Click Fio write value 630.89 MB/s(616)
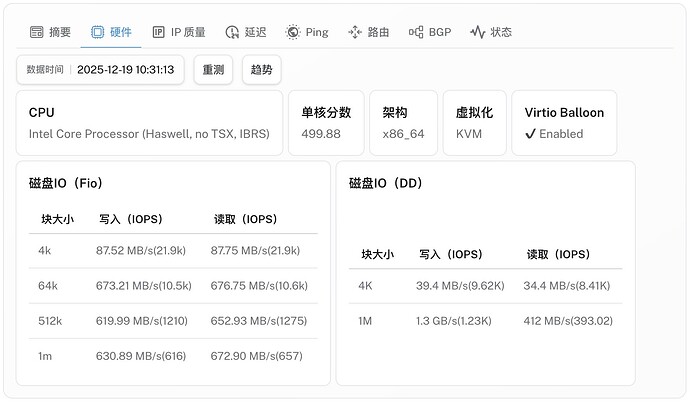690x403 pixels. 141,356
